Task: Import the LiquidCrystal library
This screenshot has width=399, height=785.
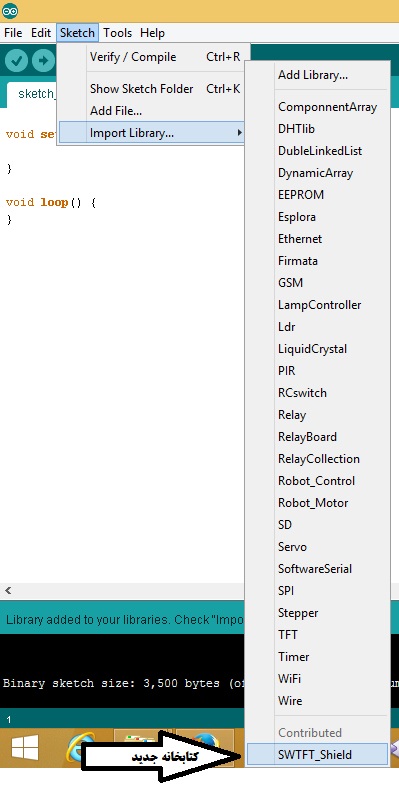Action: pos(317,349)
